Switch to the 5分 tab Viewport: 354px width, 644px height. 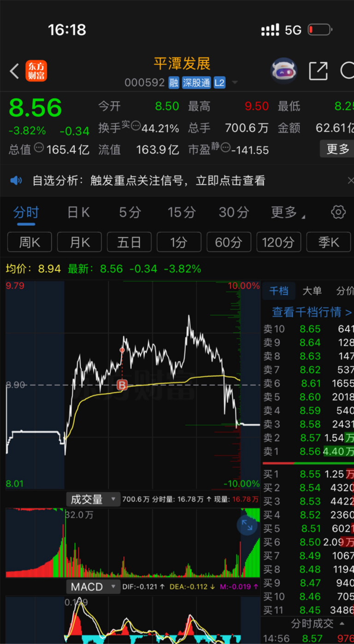(x=130, y=212)
